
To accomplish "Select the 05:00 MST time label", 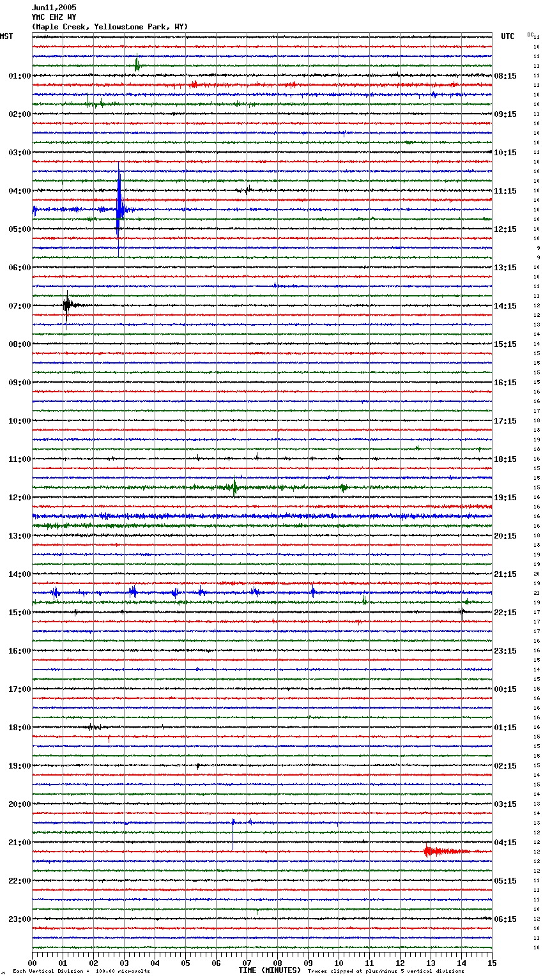I will 20,229.
